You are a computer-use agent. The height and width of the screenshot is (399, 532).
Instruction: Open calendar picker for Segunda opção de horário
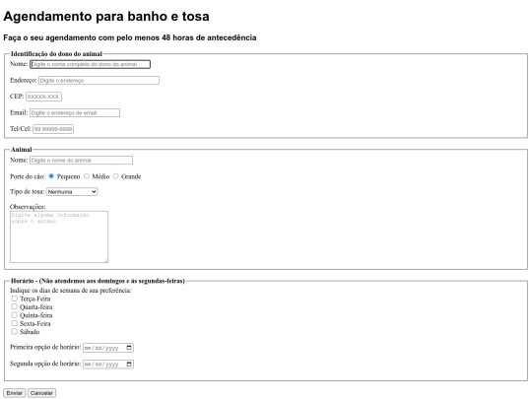coord(129,365)
